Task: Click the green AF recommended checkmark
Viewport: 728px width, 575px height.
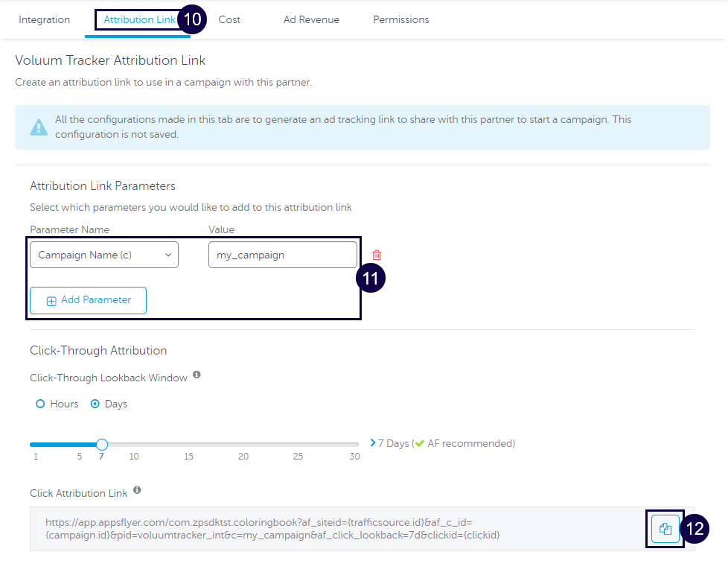Action: pos(420,443)
